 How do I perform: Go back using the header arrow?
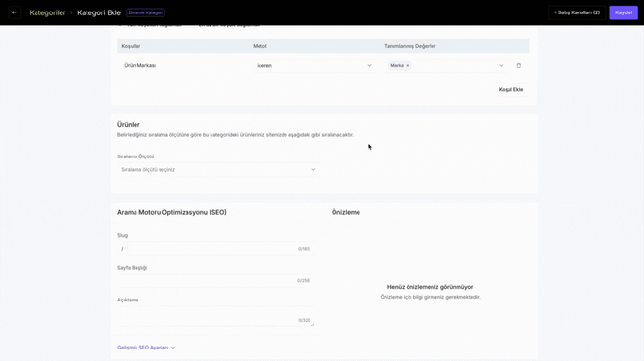14,12
